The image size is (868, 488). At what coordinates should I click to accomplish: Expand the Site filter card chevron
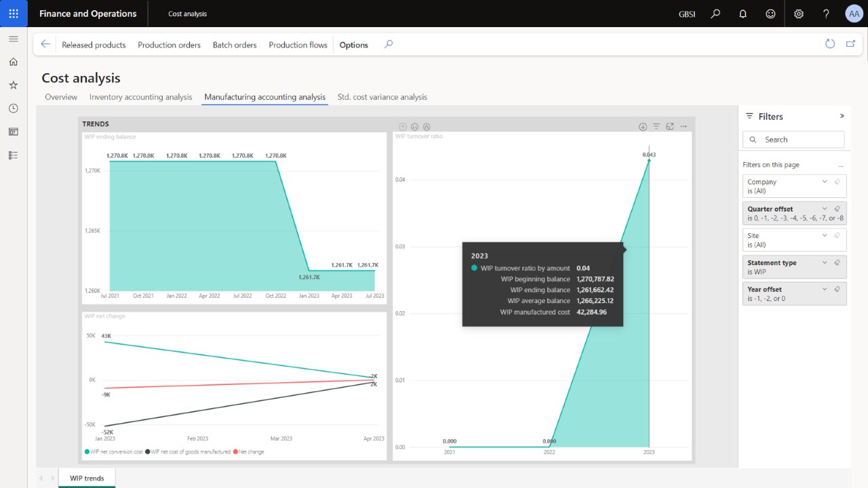click(825, 235)
